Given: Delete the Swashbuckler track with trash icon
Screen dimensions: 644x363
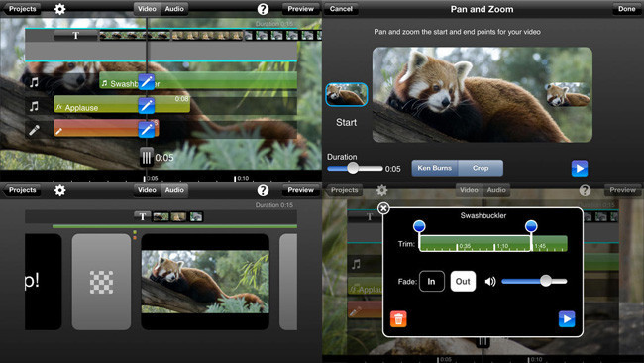Looking at the screenshot, I should 398,319.
